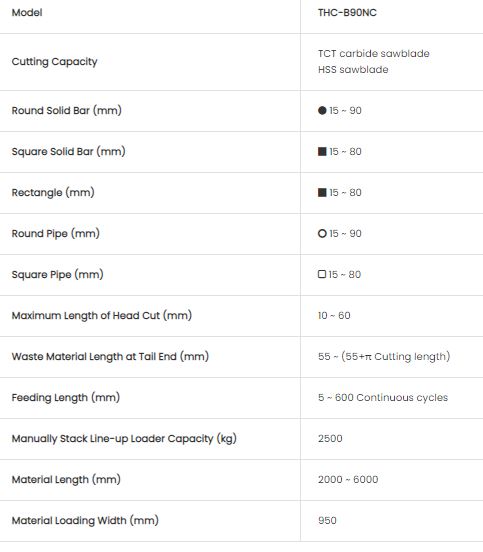Click the filled square icon for Square Solid Bar
Viewport: 483px width, 552px height.
pyautogui.click(x=322, y=152)
